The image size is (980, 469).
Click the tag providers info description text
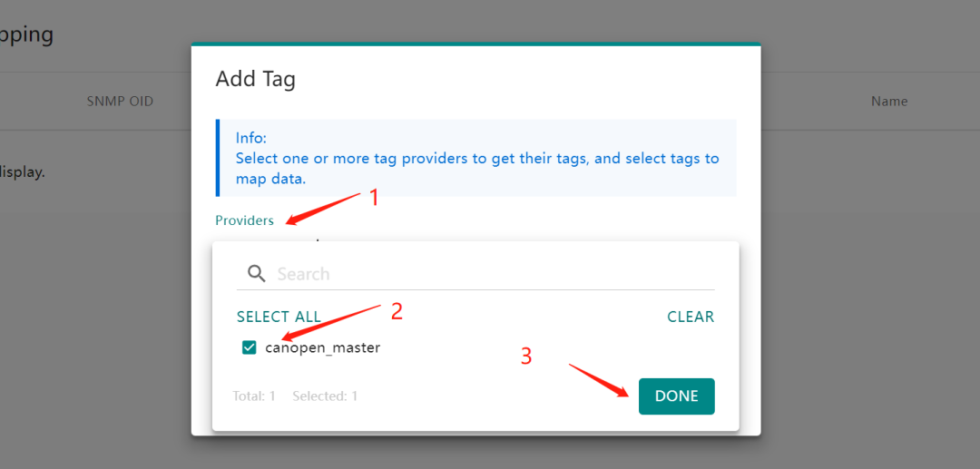(x=476, y=168)
